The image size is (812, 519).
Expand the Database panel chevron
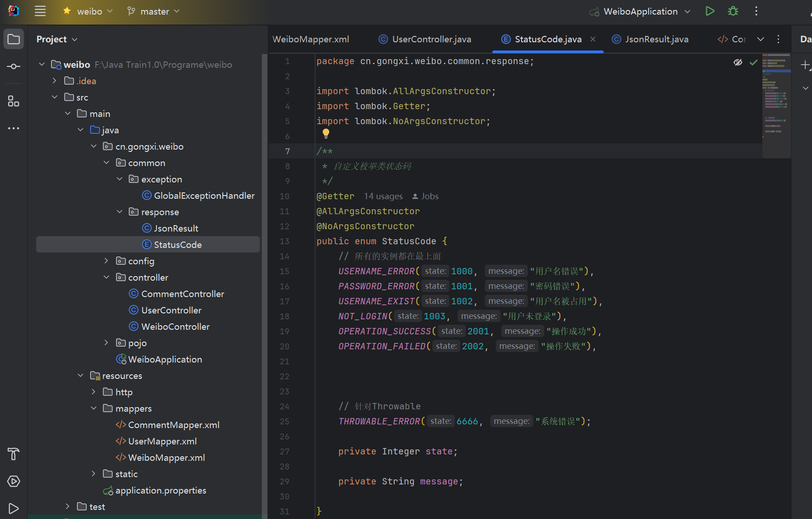pos(805,88)
